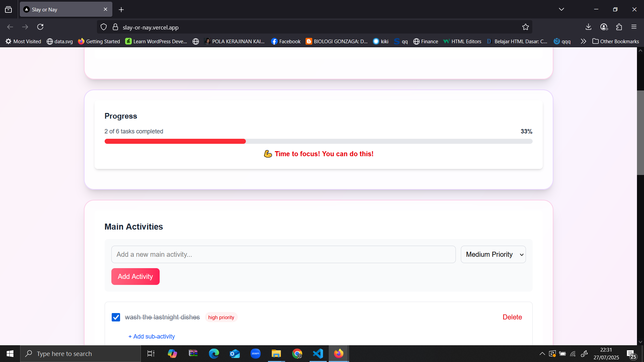Open the Firefox downloads panel
Image resolution: width=644 pixels, height=362 pixels.
point(588,27)
